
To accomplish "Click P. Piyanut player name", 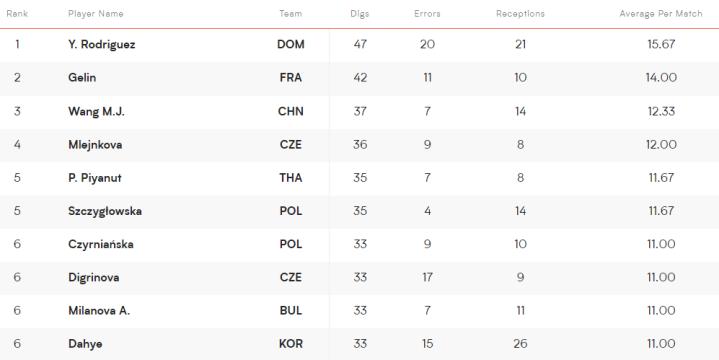I will (95, 178).
